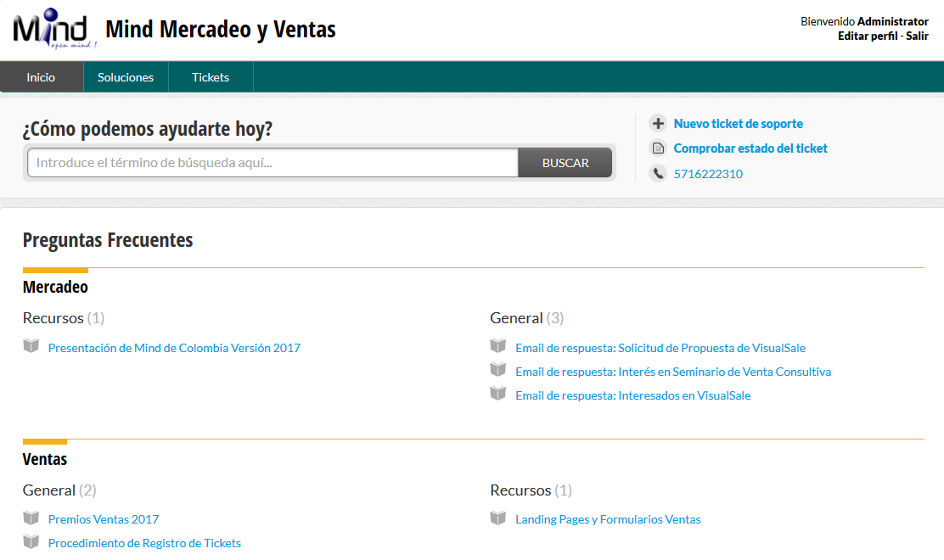Click the phone number 5716222310
This screenshot has height=560, width=944.
(x=708, y=174)
